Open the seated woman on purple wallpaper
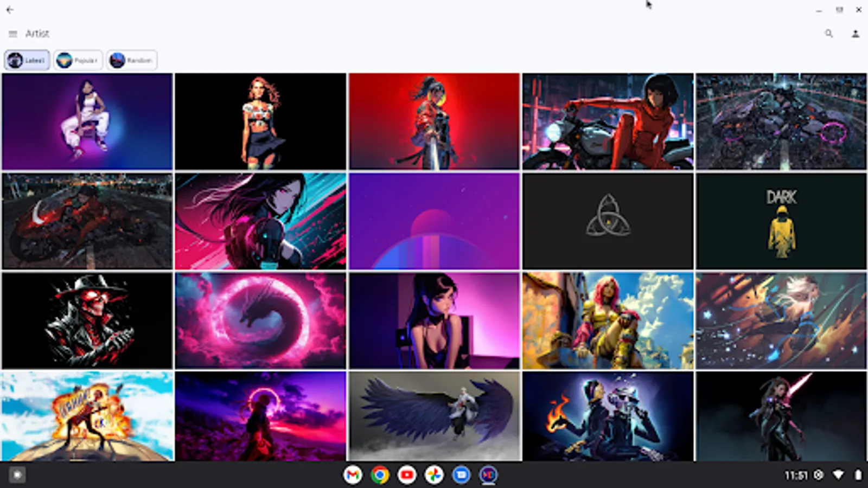This screenshot has height=488, width=868. pos(87,121)
